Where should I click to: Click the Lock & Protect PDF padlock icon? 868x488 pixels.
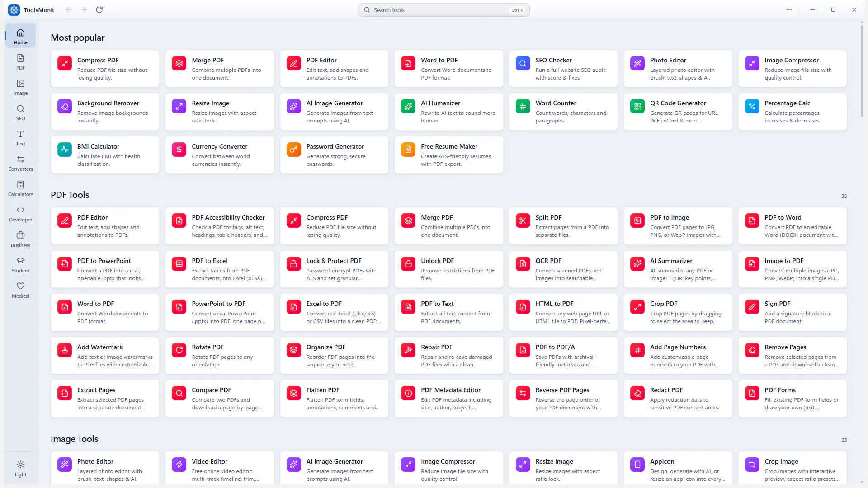pyautogui.click(x=294, y=264)
